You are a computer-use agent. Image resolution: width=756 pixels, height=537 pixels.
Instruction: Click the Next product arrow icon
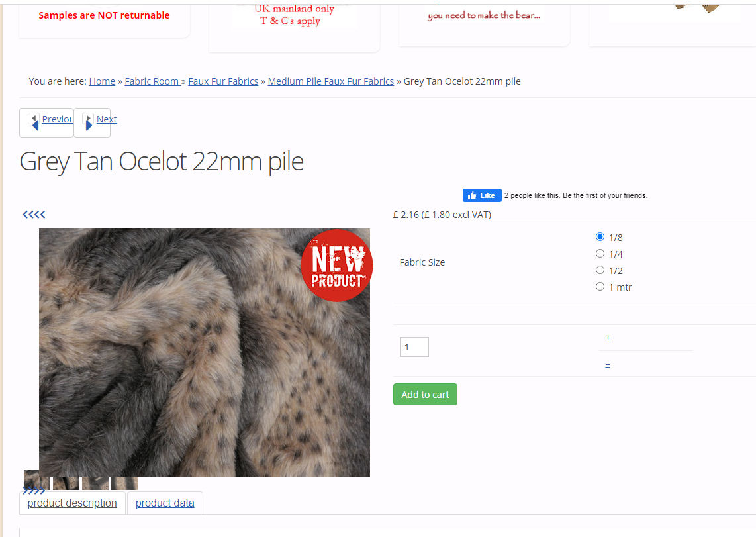click(x=88, y=122)
